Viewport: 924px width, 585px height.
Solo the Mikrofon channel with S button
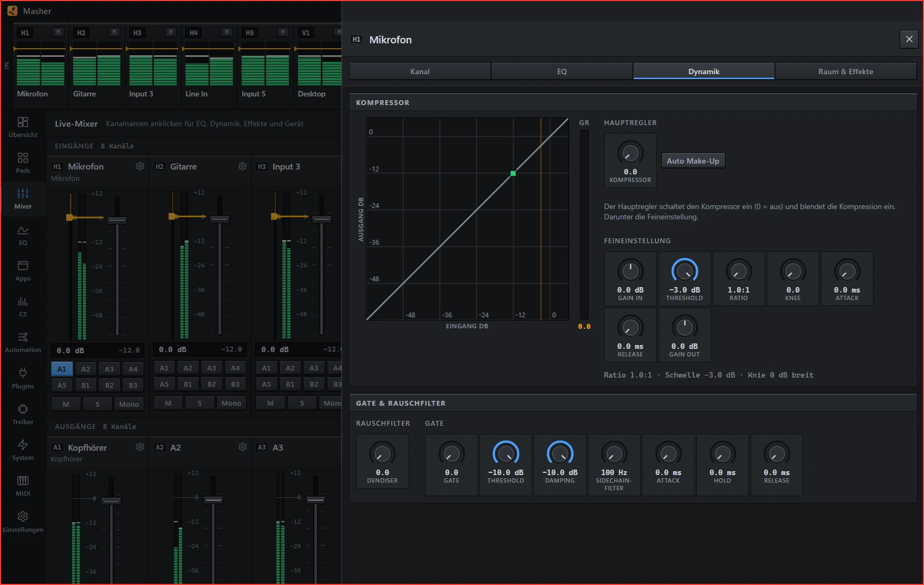pyautogui.click(x=98, y=404)
